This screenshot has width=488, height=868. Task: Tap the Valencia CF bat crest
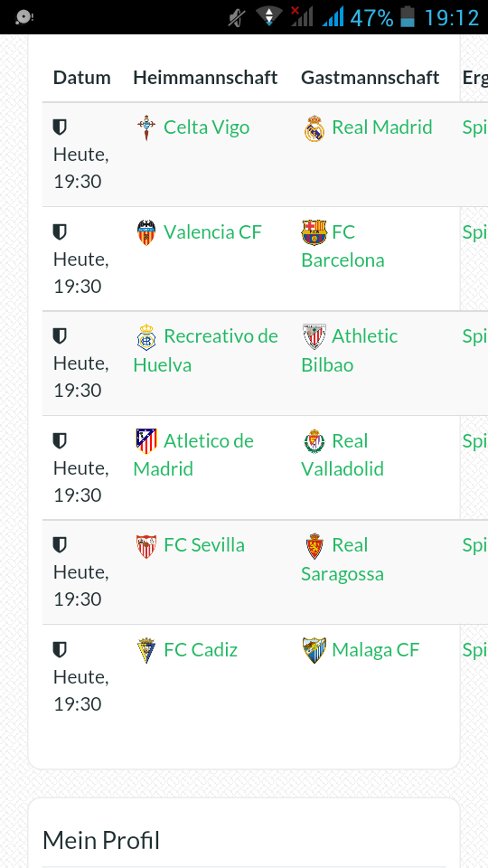point(146,232)
